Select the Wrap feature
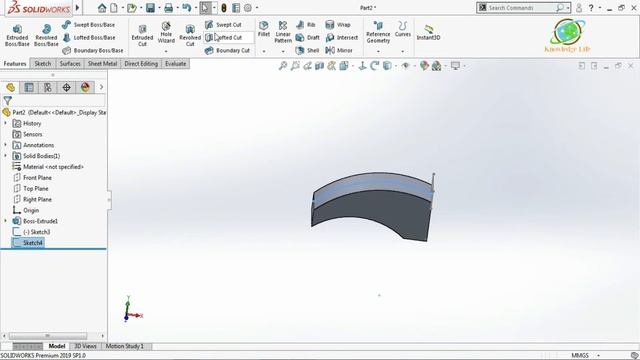Viewport: 640px width, 360px height. 338,24
